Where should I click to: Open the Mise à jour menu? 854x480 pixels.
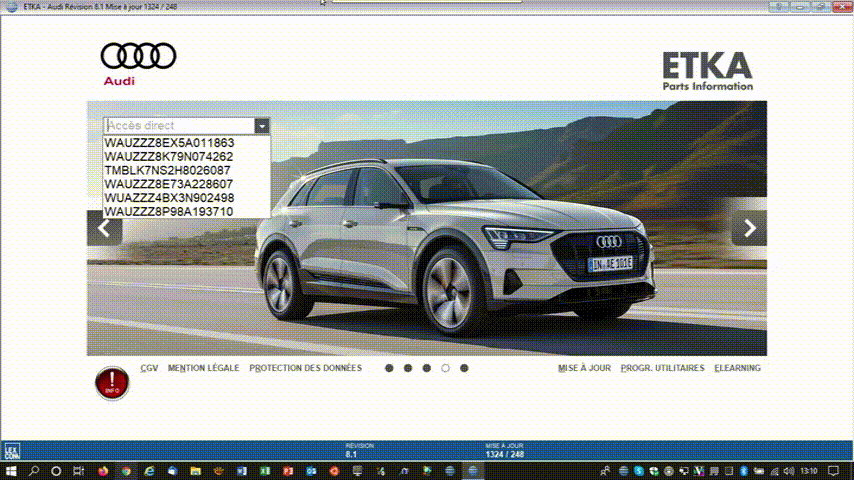pos(584,368)
